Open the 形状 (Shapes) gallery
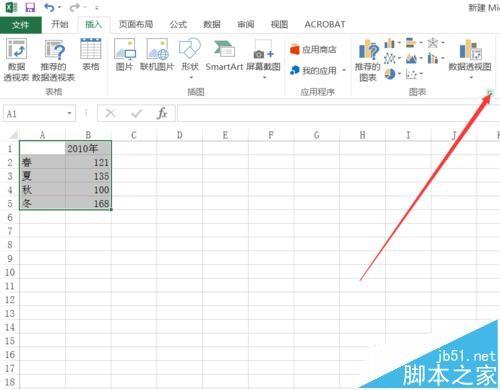Image resolution: width=500 pixels, height=390 pixels. pos(190,58)
